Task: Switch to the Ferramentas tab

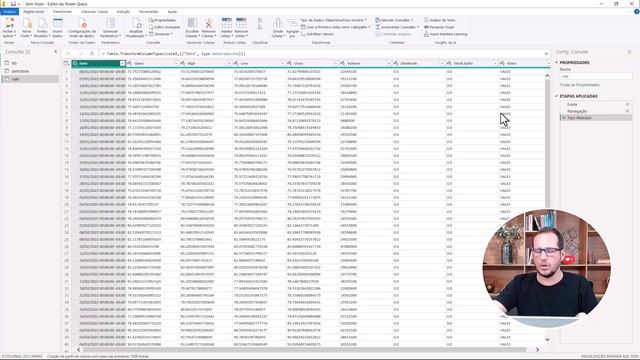Action: [x=148, y=12]
